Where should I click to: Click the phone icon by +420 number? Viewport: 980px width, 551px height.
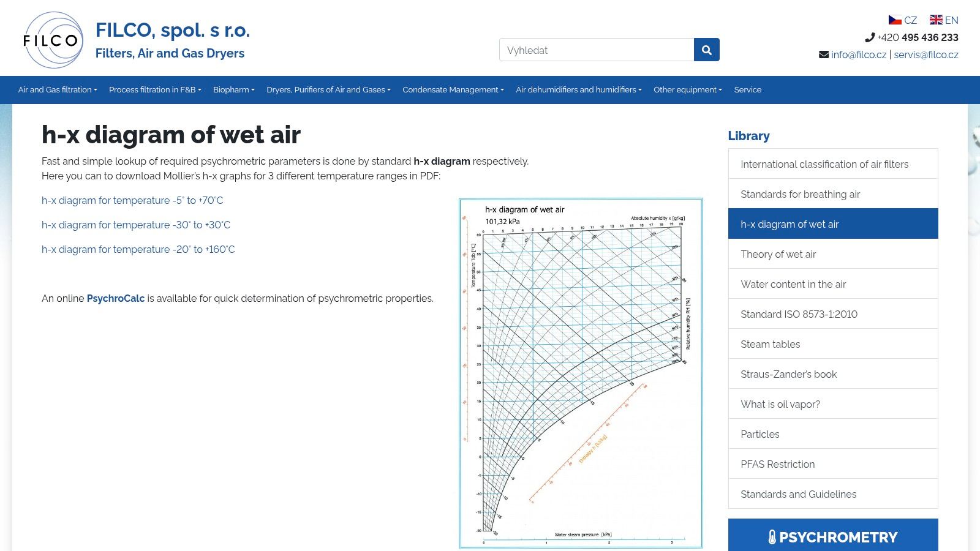click(x=870, y=37)
